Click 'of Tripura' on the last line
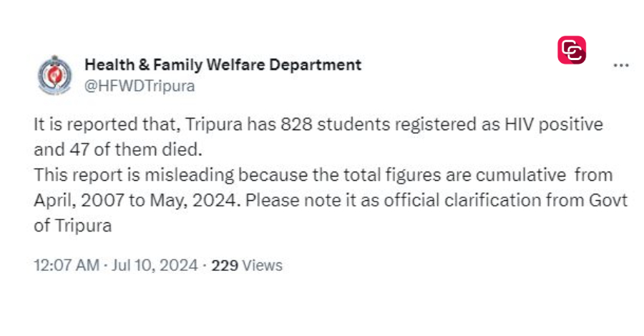The height and width of the screenshot is (336, 644). tap(73, 226)
